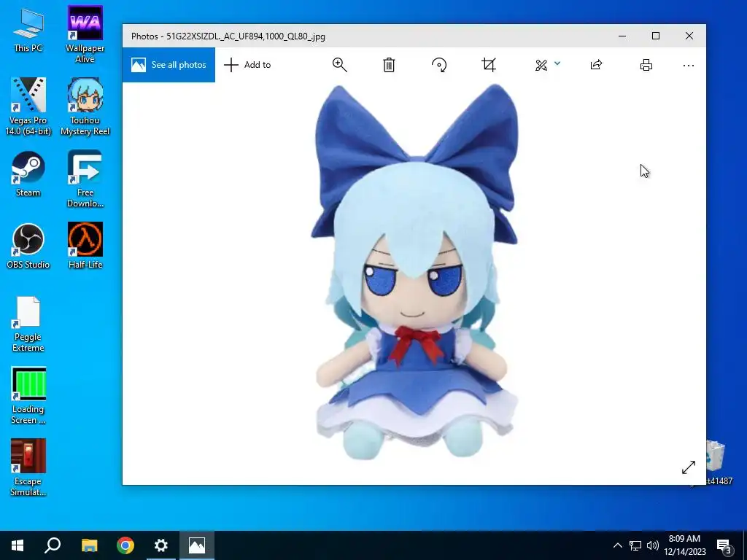Click the Add to button
The image size is (747, 560).
tap(247, 65)
